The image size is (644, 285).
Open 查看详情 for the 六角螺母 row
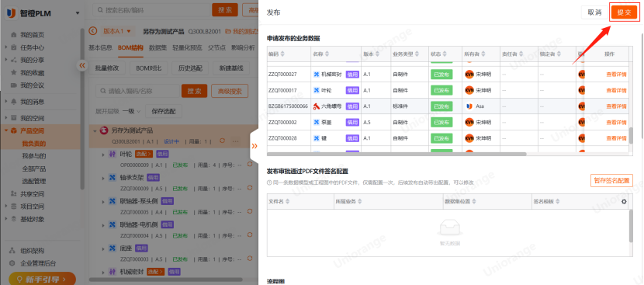[x=616, y=106]
